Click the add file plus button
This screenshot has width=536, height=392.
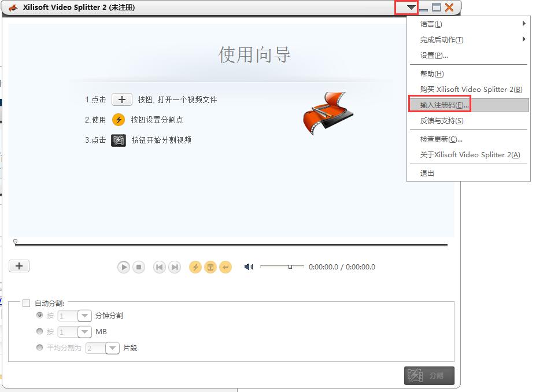pos(19,266)
